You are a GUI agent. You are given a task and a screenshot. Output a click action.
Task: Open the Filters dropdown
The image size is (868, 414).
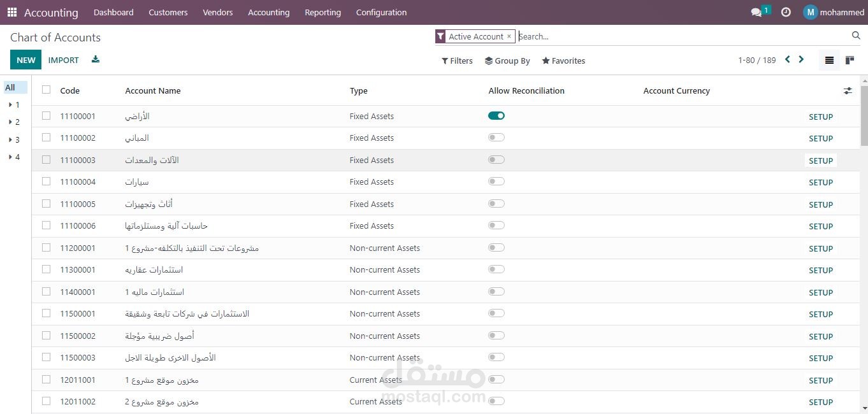(x=457, y=61)
